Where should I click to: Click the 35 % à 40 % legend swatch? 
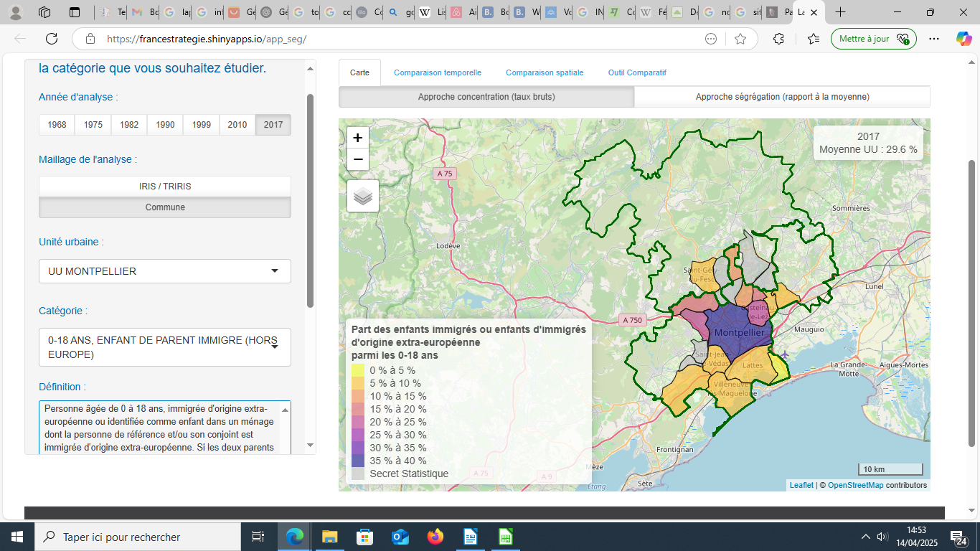358,461
